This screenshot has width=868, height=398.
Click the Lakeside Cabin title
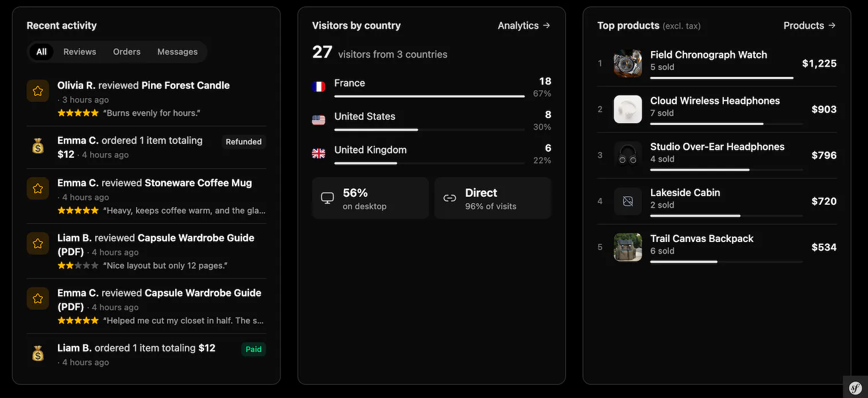tap(685, 192)
